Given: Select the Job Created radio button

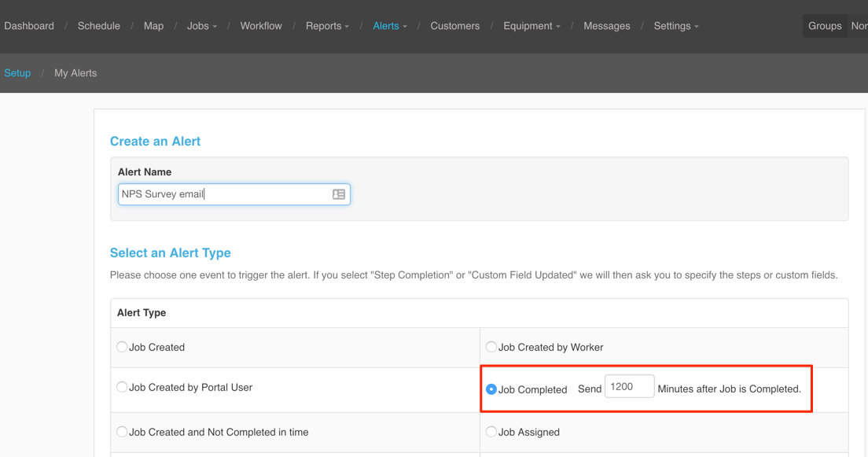Looking at the screenshot, I should [122, 347].
